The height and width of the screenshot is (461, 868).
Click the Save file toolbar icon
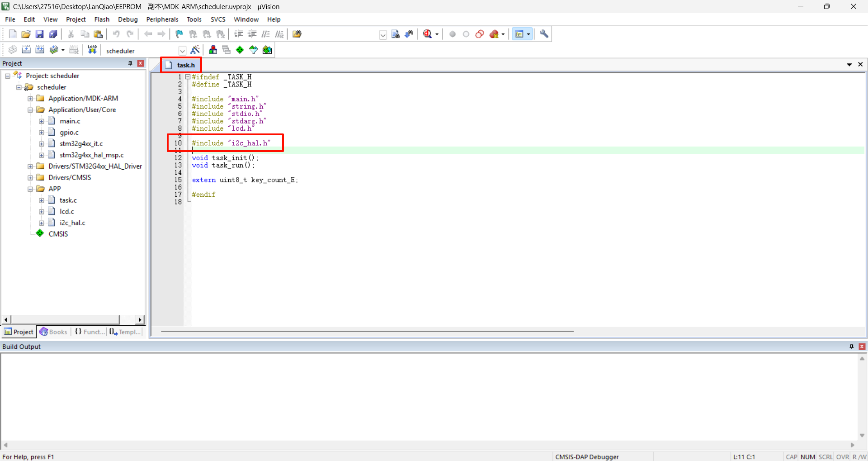39,34
